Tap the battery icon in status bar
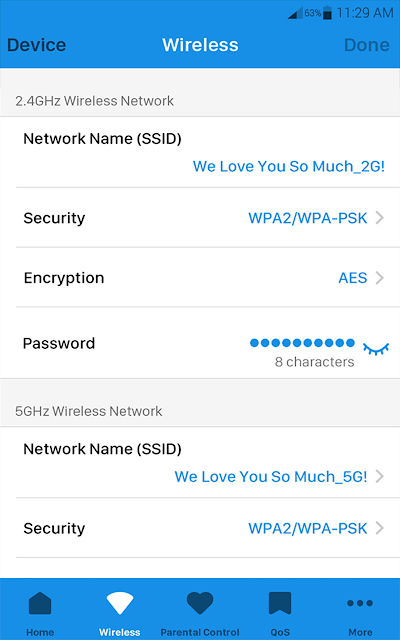Viewport: 400px width, 640px height. click(x=327, y=13)
